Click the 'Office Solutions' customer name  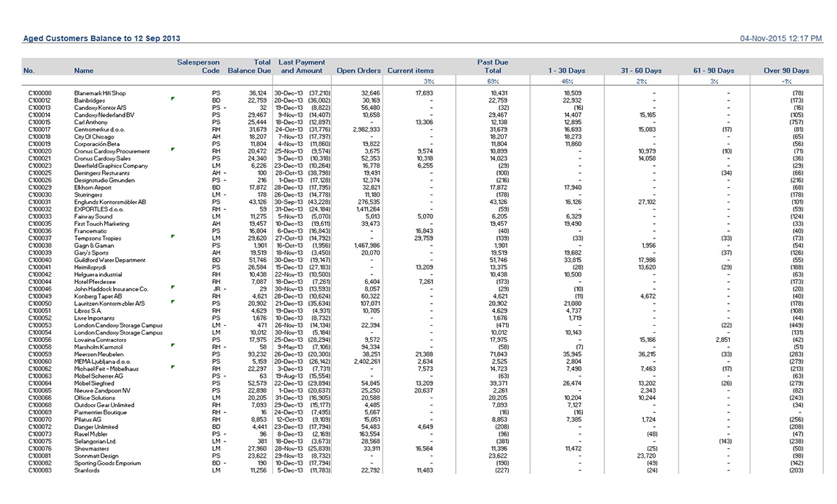95,398
